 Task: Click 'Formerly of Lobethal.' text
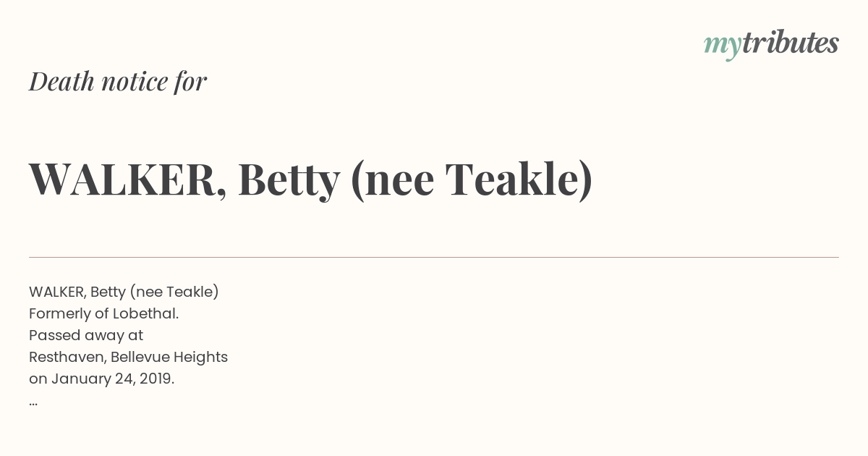(x=103, y=313)
